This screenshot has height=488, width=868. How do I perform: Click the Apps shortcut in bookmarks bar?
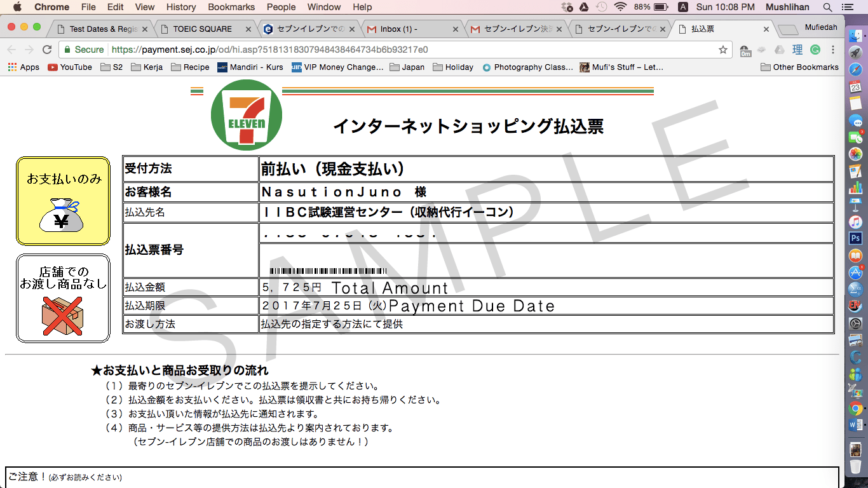[23, 67]
